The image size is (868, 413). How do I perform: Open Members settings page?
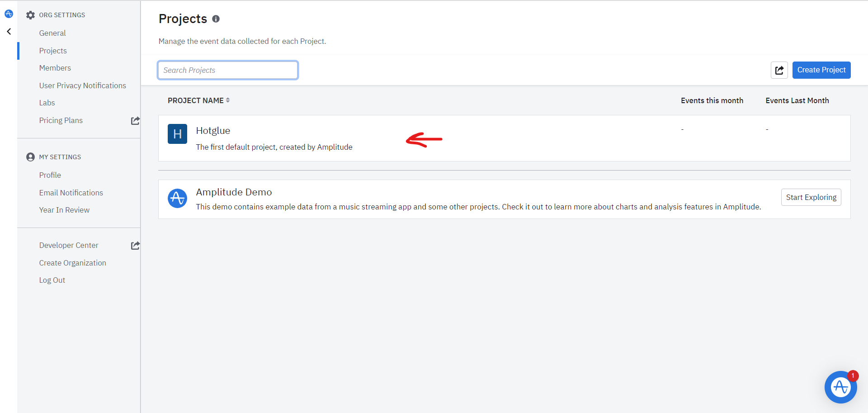coord(55,68)
